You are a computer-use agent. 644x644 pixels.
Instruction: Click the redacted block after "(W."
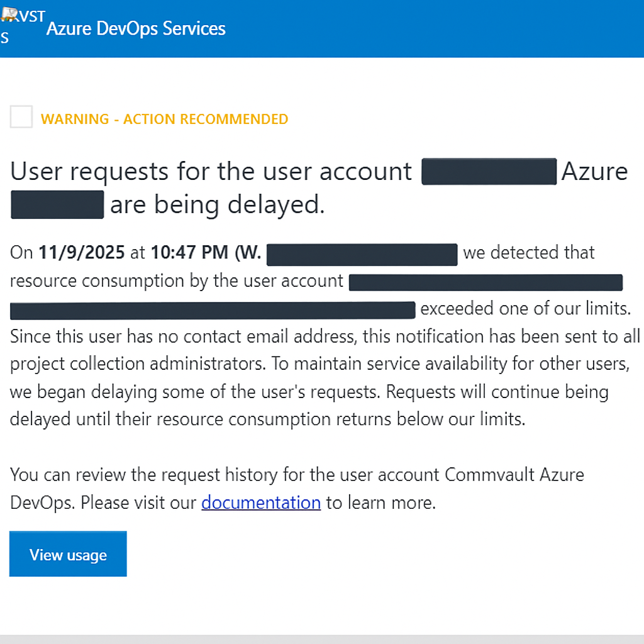click(362, 254)
